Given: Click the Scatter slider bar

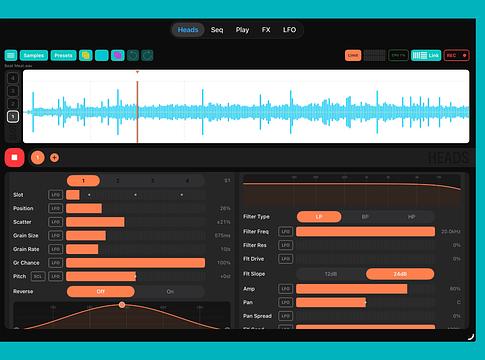Looking at the screenshot, I should pyautogui.click(x=136, y=222).
